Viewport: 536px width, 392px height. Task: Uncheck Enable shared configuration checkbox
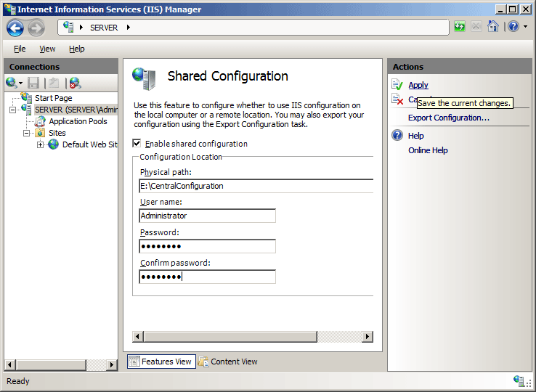pyautogui.click(x=137, y=143)
